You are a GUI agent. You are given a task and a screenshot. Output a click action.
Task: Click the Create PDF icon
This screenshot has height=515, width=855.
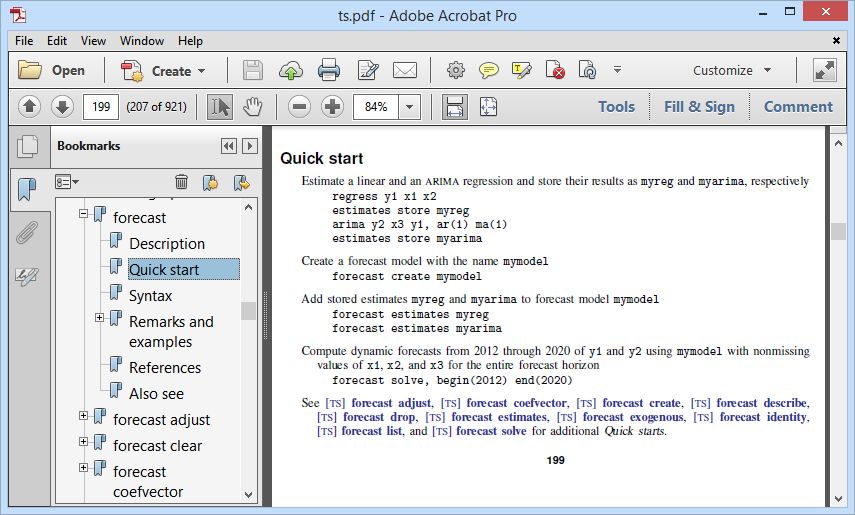coord(132,71)
